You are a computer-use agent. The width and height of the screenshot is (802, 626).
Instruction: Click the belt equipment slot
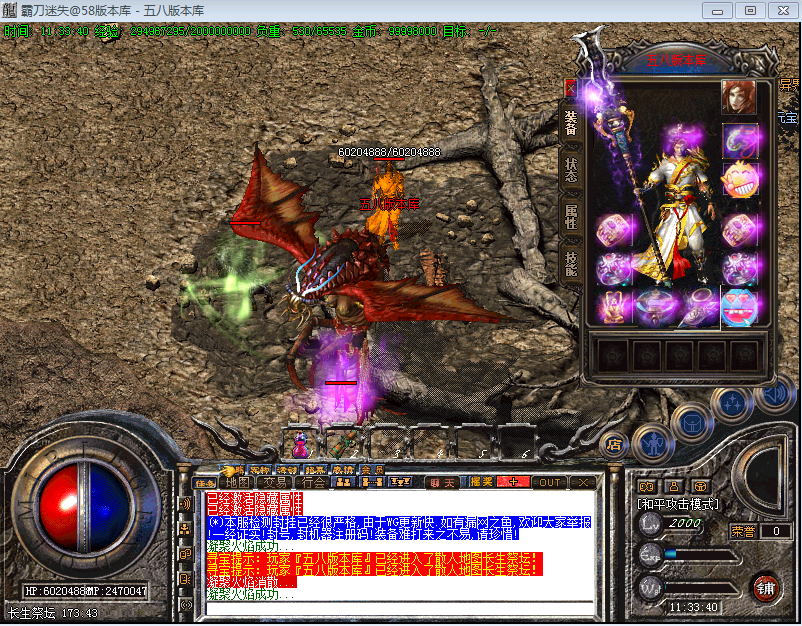tap(657, 307)
